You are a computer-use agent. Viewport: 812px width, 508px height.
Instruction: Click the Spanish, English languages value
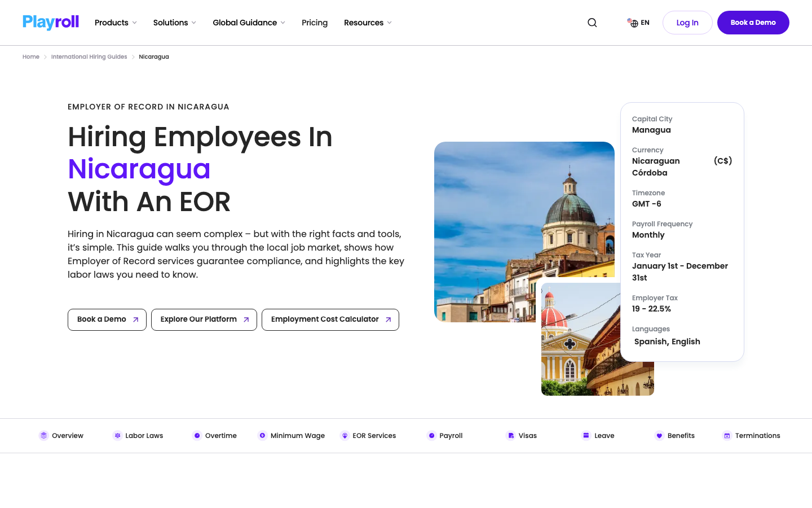pos(667,341)
